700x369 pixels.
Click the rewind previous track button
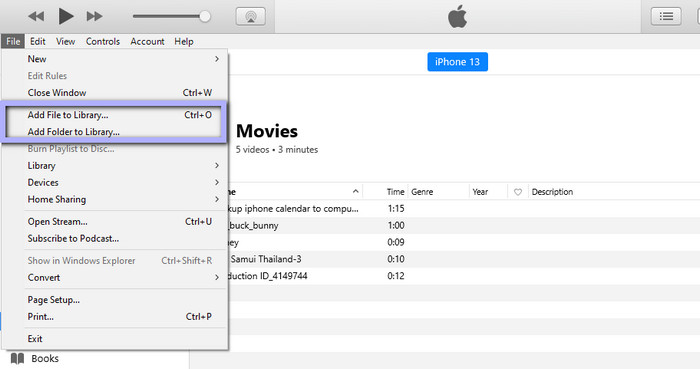tap(36, 17)
